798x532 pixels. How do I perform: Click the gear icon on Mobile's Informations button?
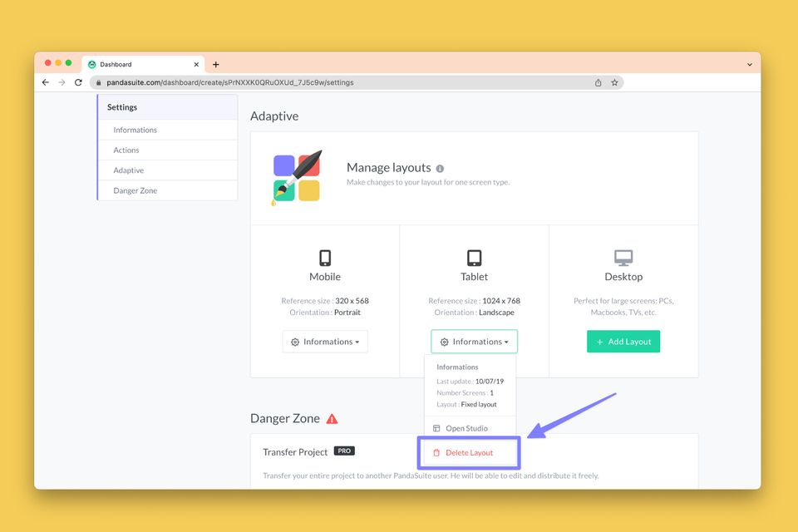coord(294,342)
